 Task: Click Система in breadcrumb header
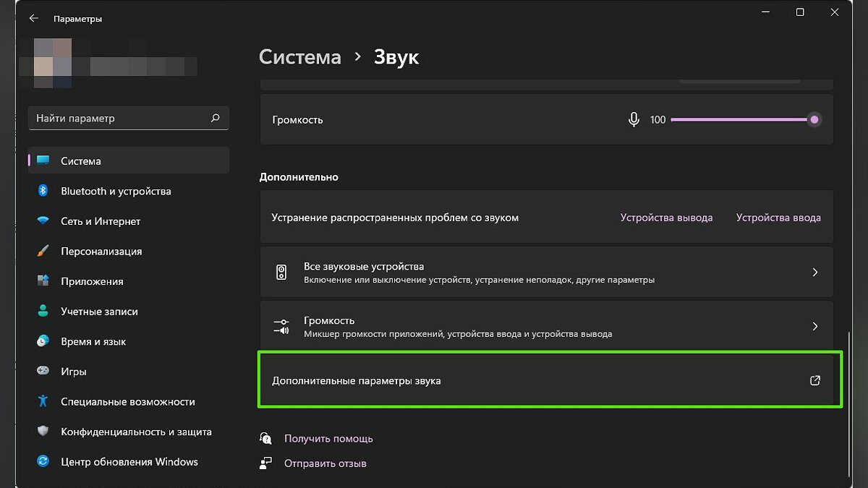pos(299,57)
